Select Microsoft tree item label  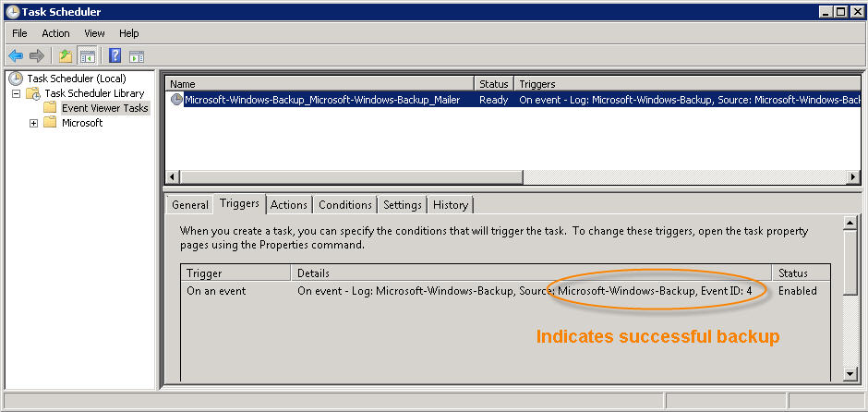82,123
